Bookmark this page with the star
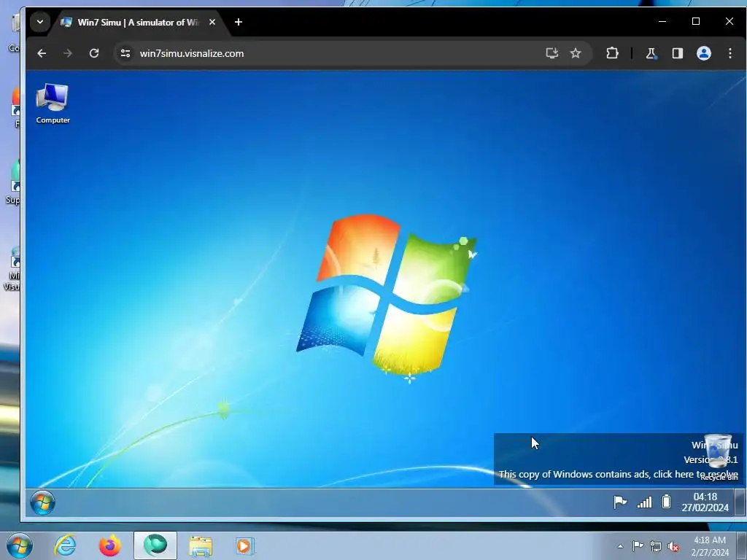This screenshot has height=560, width=747. tap(576, 53)
